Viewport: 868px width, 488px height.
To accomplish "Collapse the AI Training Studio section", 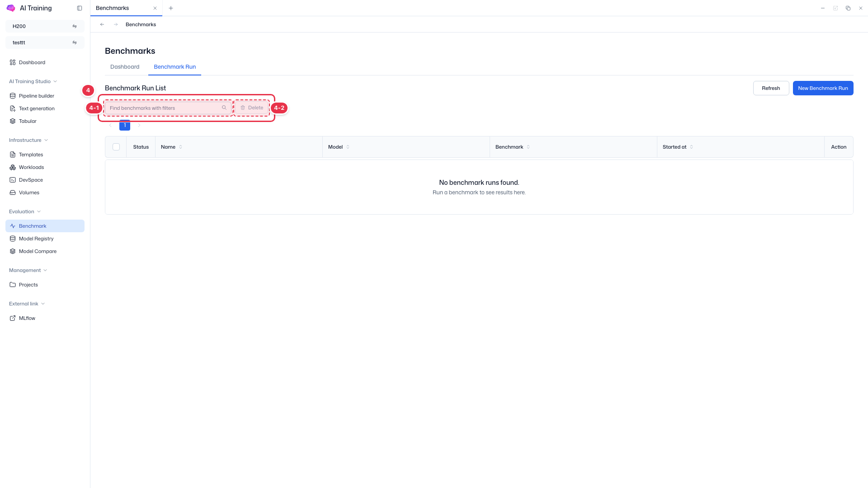I will click(33, 81).
